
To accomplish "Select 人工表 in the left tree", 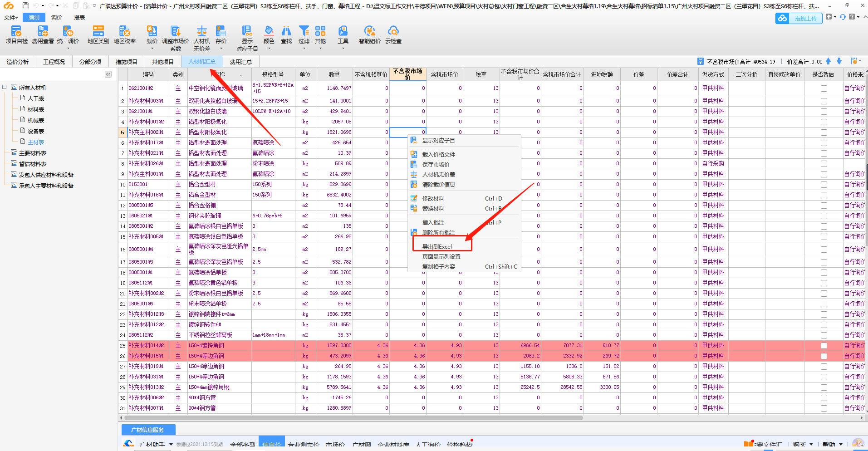I will (x=36, y=98).
